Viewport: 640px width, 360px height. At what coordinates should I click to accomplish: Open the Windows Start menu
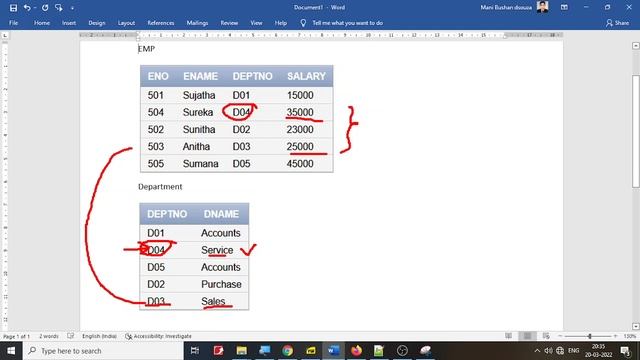(x=11, y=351)
